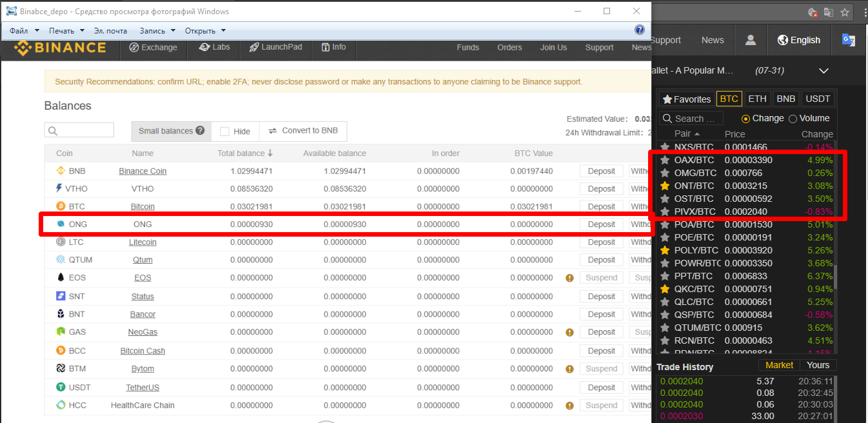Screen dimensions: 868x423
Task: Click the black EOS coin icon
Action: [61, 277]
